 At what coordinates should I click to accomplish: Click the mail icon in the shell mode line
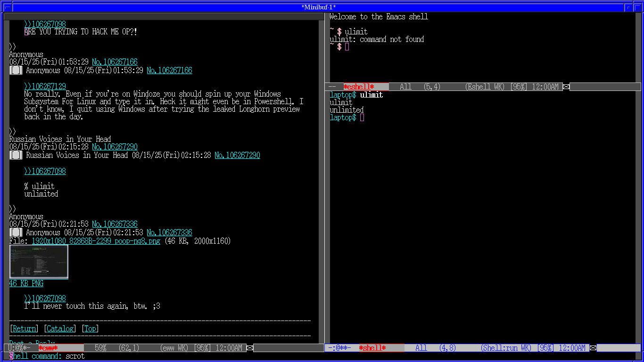point(593,348)
